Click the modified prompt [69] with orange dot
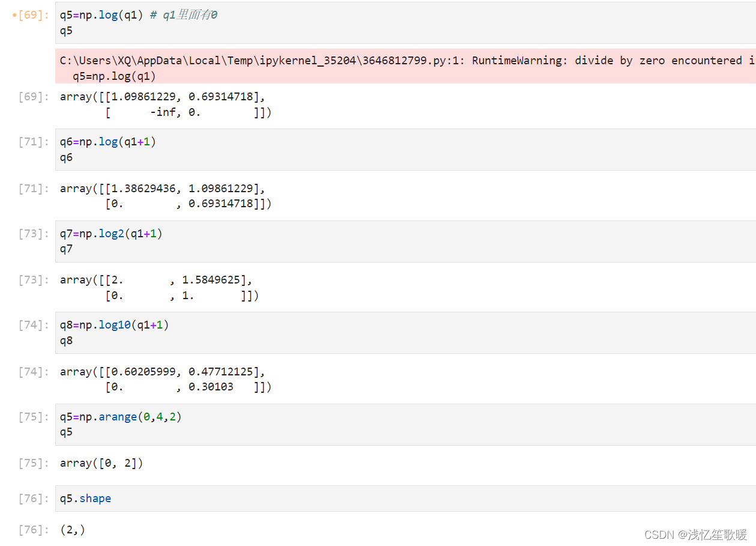Viewport: 756px width, 546px height. coord(31,15)
